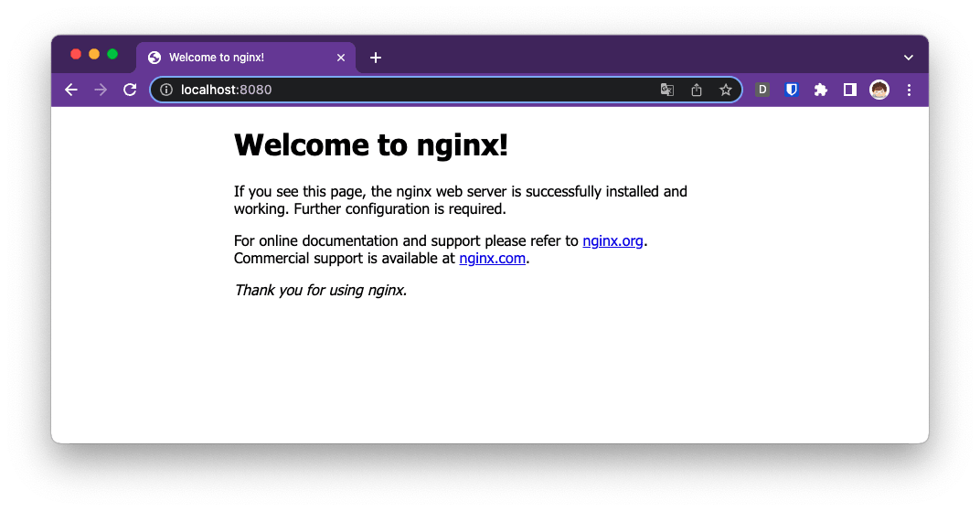This screenshot has width=980, height=511.
Task: Open the user profile avatar
Action: 879,90
